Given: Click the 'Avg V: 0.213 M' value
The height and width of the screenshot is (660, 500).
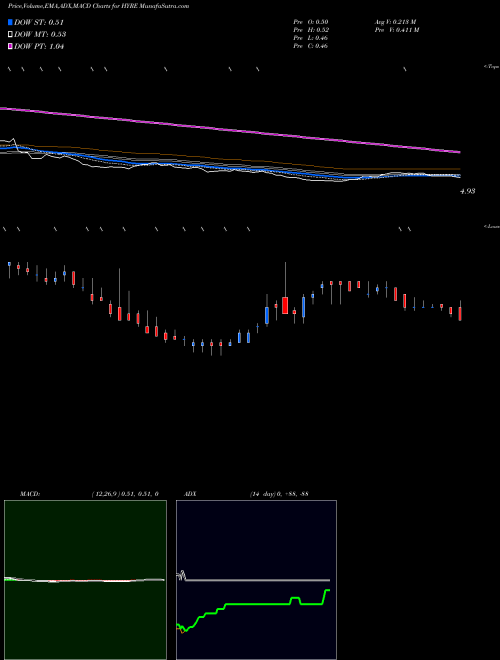Looking at the screenshot, I should tap(395, 22).
